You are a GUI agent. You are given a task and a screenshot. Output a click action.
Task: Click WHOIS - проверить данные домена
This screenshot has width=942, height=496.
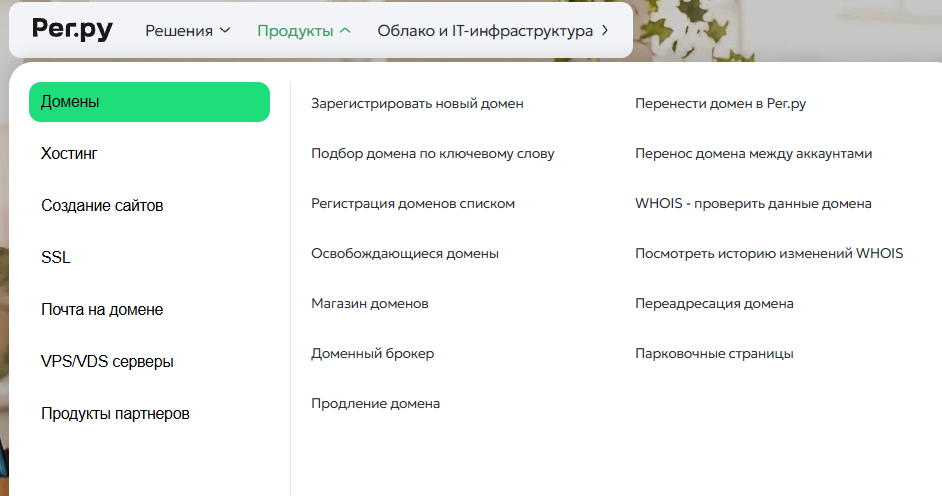pyautogui.click(x=753, y=204)
